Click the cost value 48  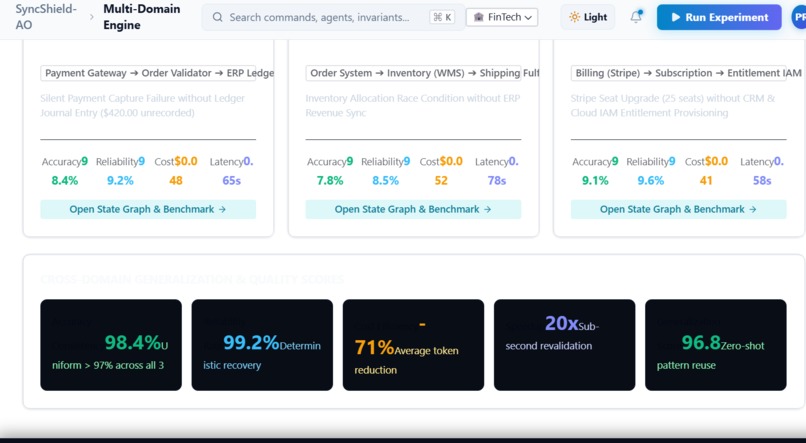(x=176, y=180)
